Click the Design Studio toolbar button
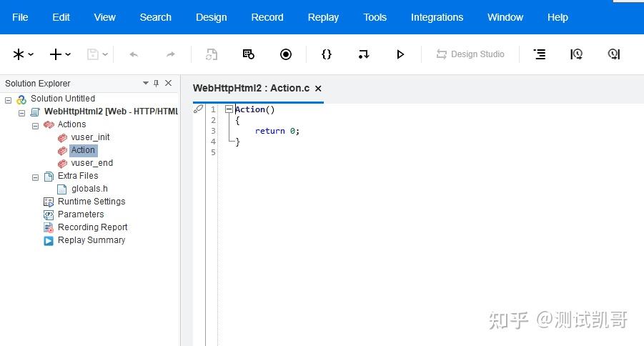 tap(470, 54)
